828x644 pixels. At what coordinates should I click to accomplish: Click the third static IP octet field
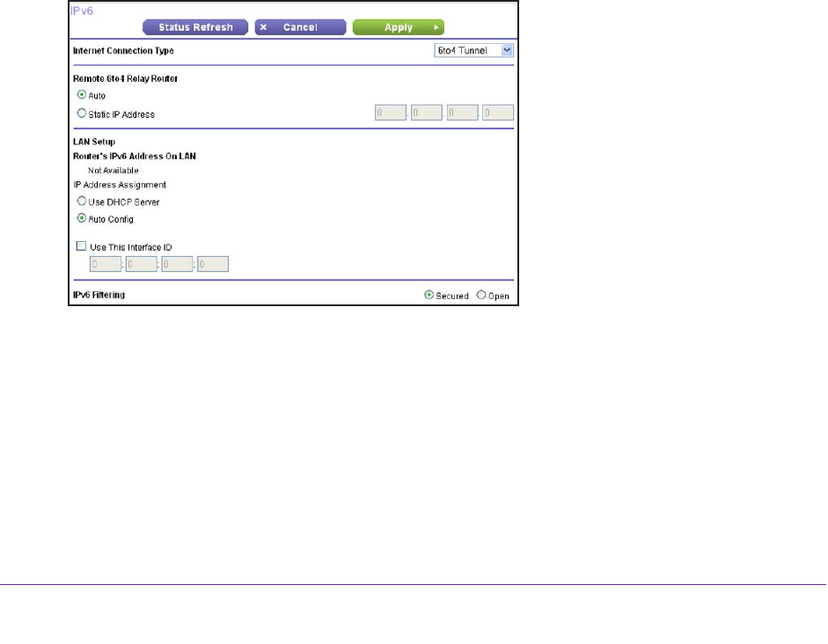463,113
